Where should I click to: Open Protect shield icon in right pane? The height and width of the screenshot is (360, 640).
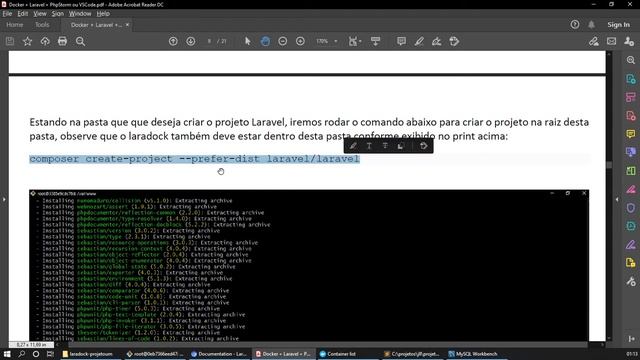click(x=631, y=208)
